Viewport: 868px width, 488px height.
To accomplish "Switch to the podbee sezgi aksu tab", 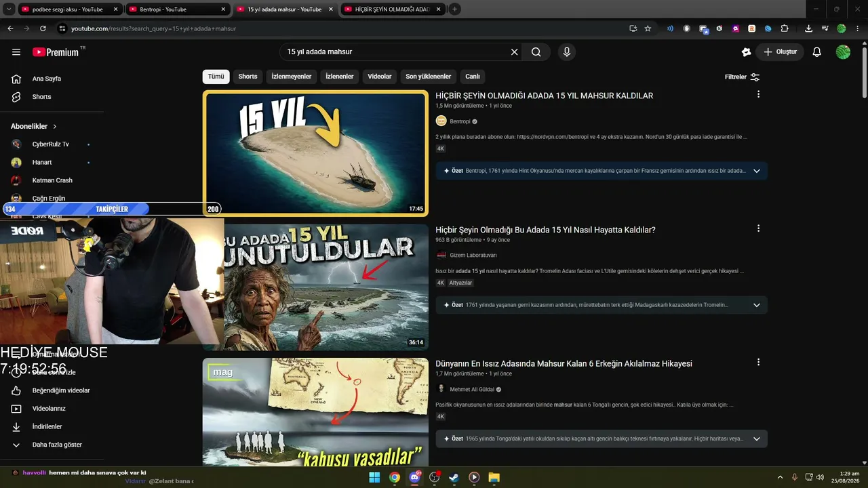I will click(x=68, y=9).
